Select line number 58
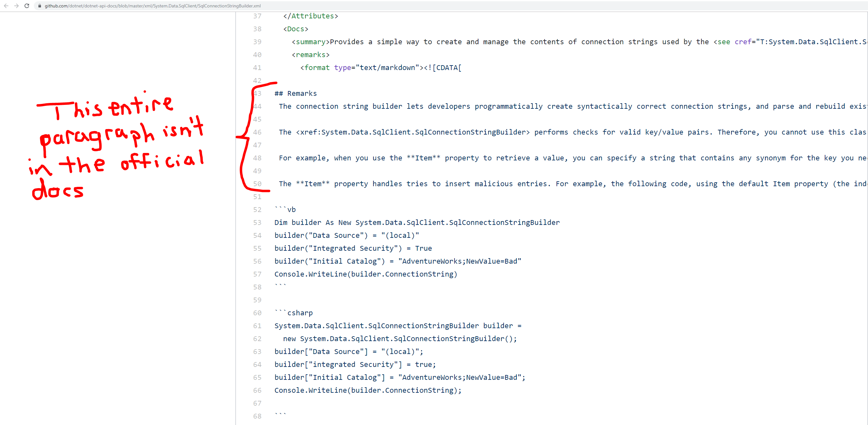Image resolution: width=868 pixels, height=425 pixels. (x=258, y=287)
